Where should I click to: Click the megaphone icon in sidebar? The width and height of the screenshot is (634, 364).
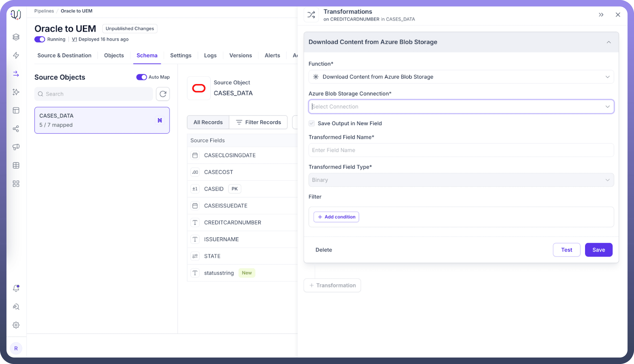click(16, 147)
